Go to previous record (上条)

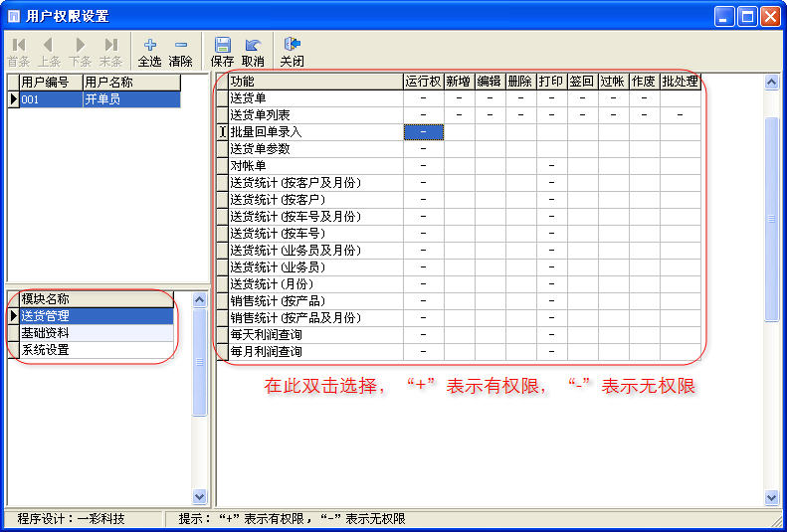(x=49, y=52)
